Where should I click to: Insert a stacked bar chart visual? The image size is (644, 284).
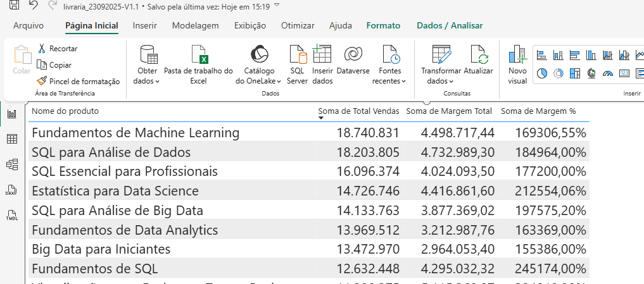[x=541, y=55]
